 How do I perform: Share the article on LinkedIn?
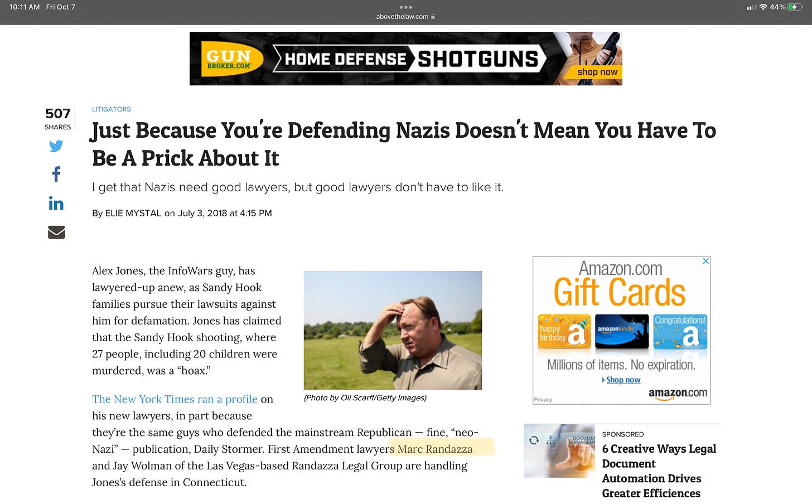[x=56, y=203]
